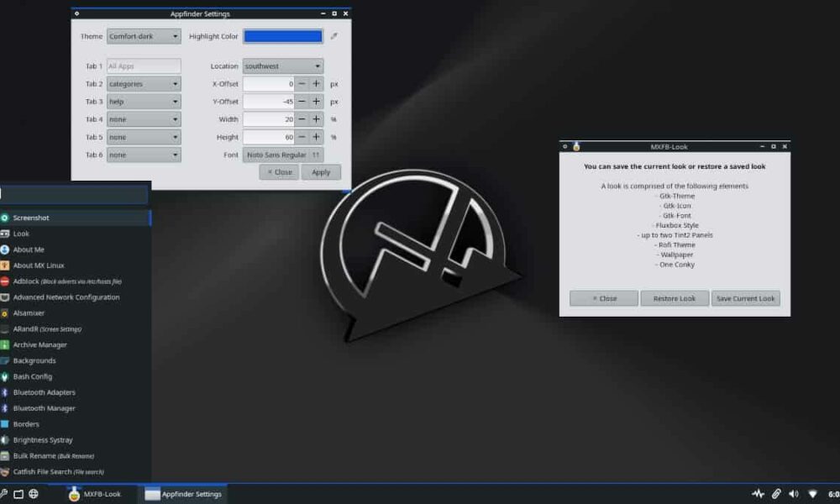Click the system monitor pulse tray icon
The width and height of the screenshot is (840, 504).
pos(758,494)
